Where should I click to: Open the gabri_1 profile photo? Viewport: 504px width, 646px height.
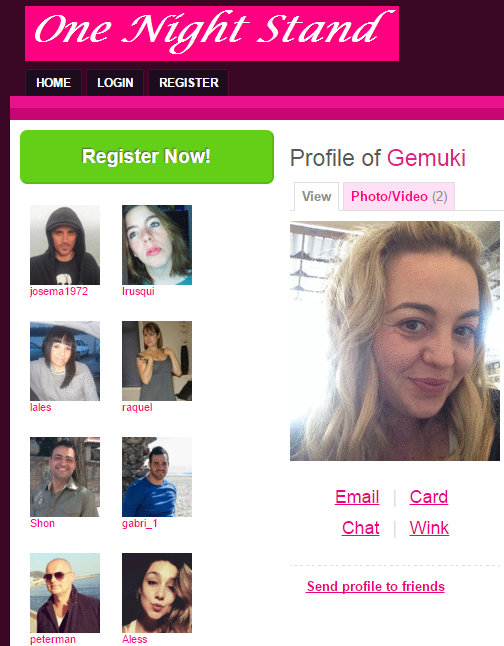pos(157,477)
